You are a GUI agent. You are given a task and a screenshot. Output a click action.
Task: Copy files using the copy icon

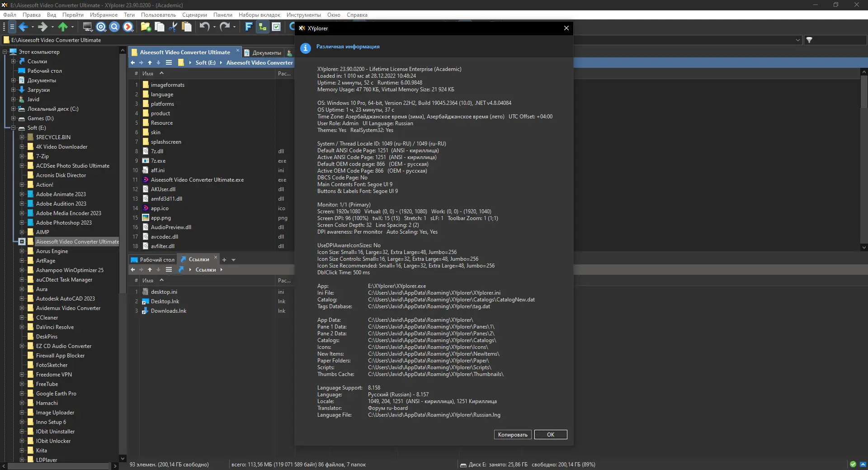[159, 27]
